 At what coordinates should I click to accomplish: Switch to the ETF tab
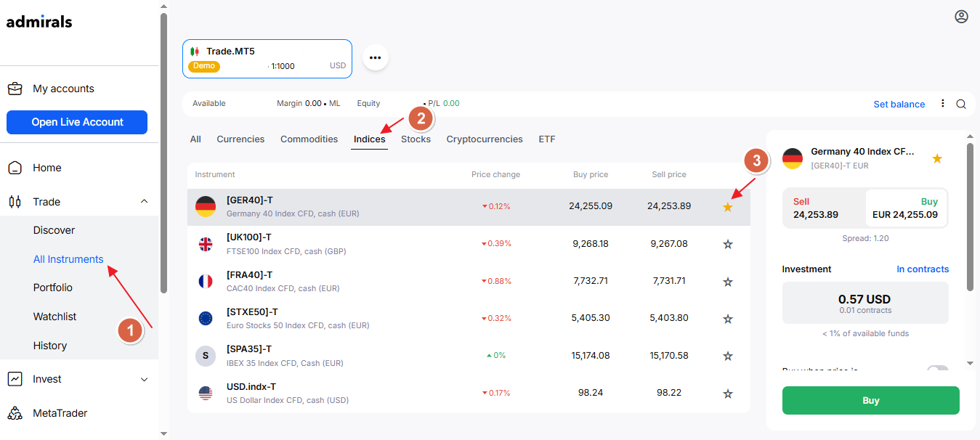pos(547,139)
